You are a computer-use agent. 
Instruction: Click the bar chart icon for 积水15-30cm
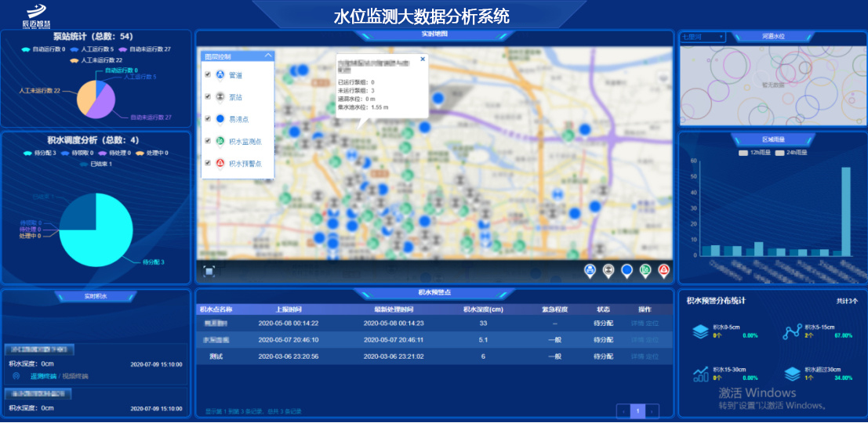pyautogui.click(x=700, y=374)
